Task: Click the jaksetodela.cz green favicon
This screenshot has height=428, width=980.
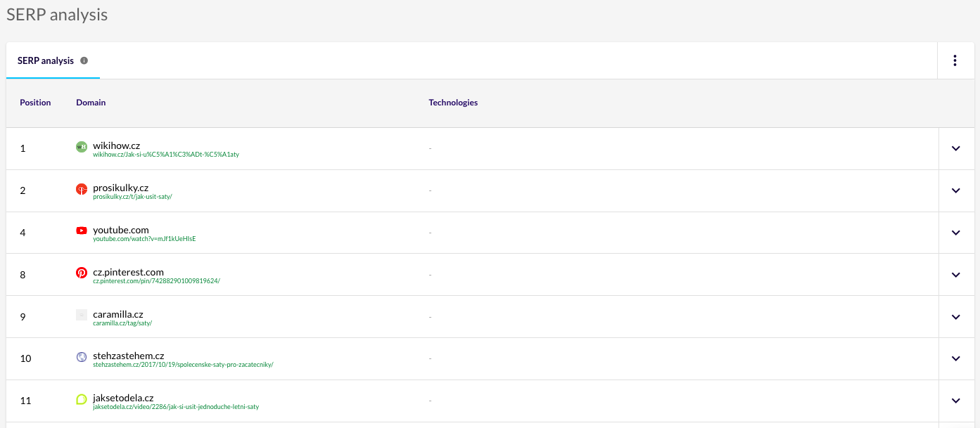Action: [x=82, y=399]
